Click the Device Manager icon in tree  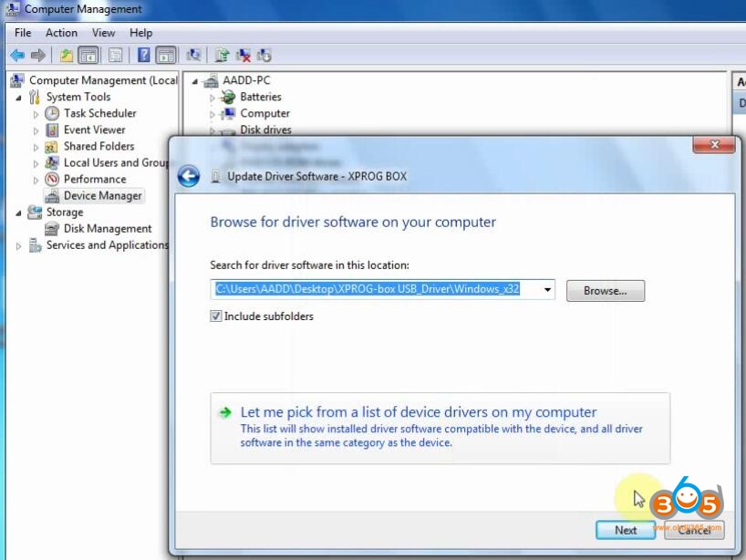click(x=52, y=196)
